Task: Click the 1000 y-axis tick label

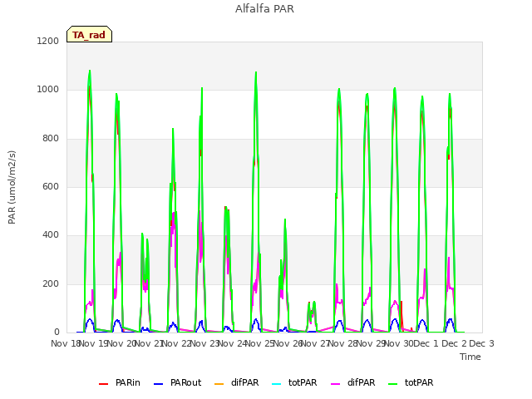Action: (x=48, y=90)
